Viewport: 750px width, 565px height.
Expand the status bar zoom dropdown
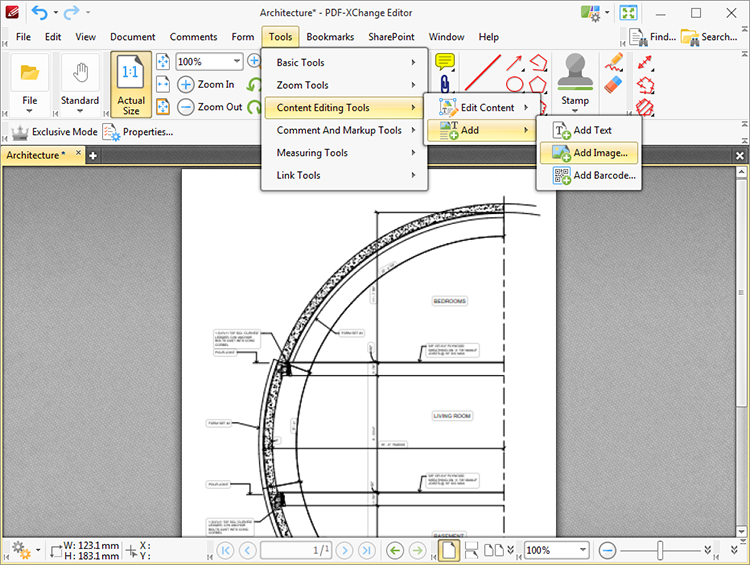(x=583, y=550)
